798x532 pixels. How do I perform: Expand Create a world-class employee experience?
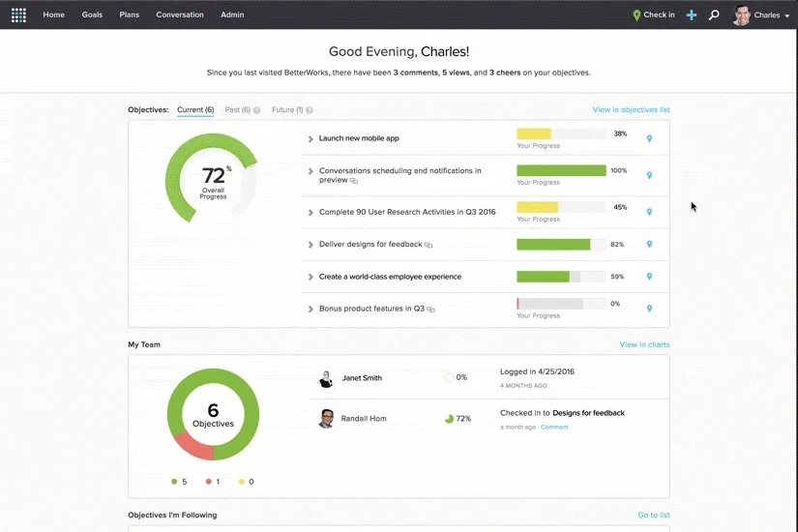tap(310, 277)
